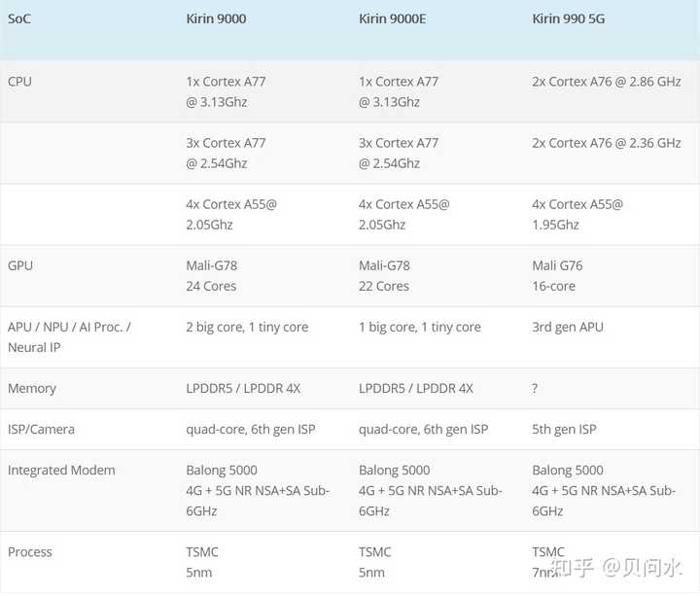The height and width of the screenshot is (596, 700).
Task: Click the Kirin 9000 column header
Action: click(x=217, y=18)
